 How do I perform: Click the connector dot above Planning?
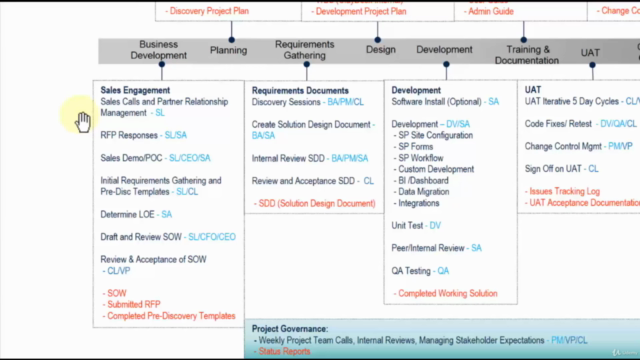click(231, 40)
